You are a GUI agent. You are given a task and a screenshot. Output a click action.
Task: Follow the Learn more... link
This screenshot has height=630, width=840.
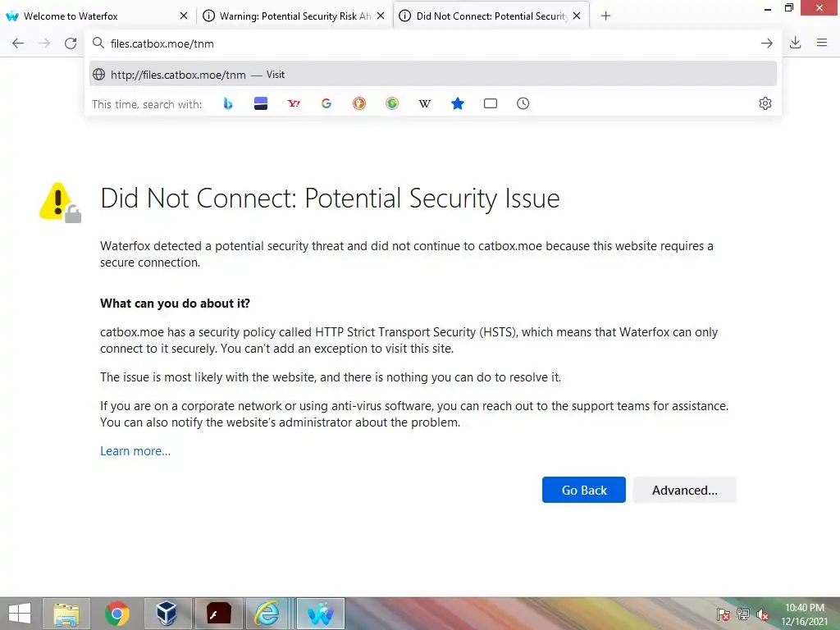click(135, 451)
